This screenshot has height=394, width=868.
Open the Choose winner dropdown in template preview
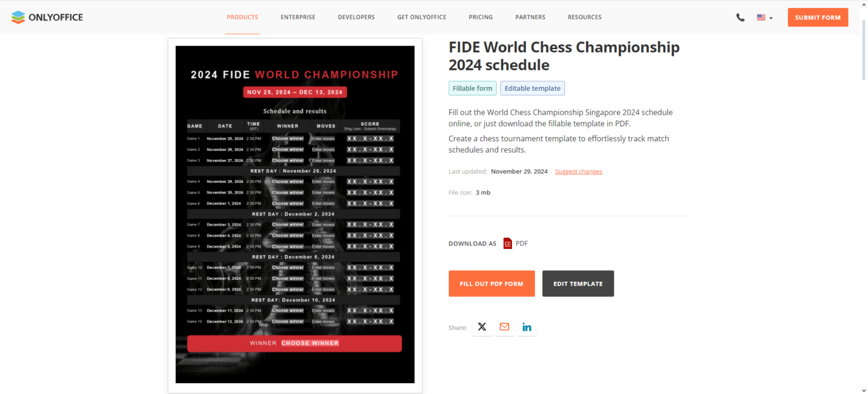310,343
